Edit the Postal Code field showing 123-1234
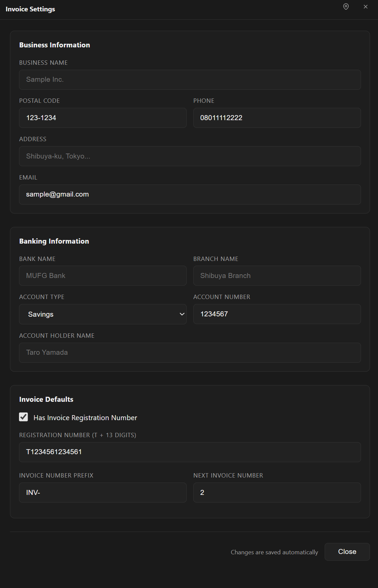Screen dimensions: 378x588 click(103, 118)
